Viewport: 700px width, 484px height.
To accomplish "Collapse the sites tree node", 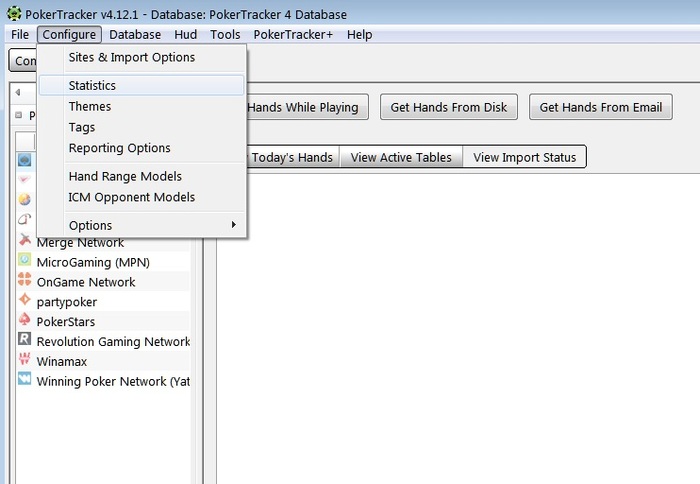I will click(x=18, y=115).
